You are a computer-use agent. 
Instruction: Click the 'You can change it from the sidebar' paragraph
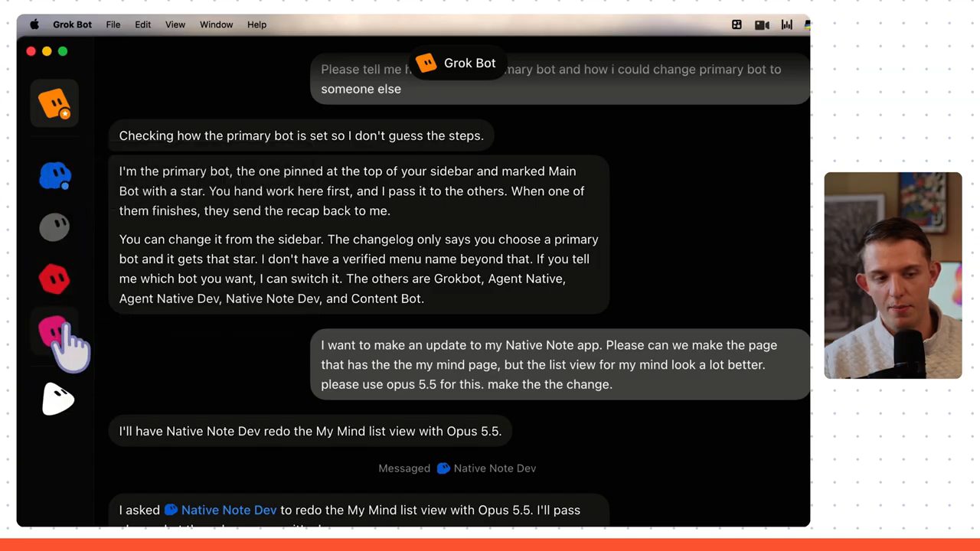(x=359, y=269)
